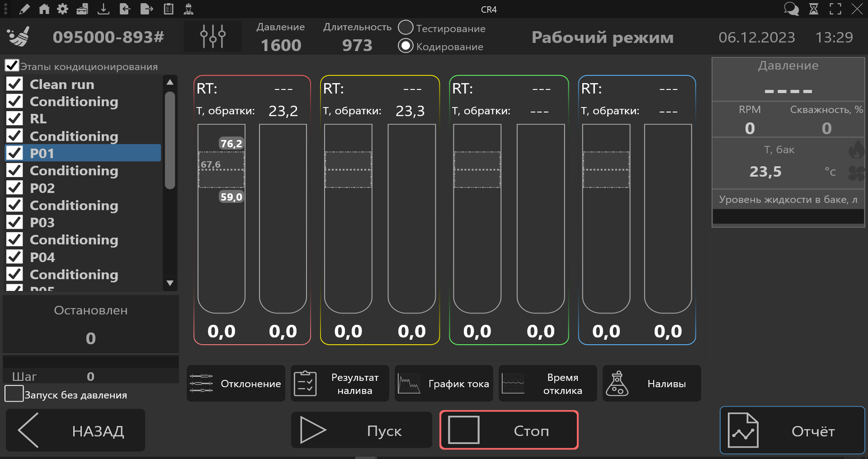Open the three-dot drag handle menu
The width and height of the screenshot is (868, 459).
click(5, 9)
